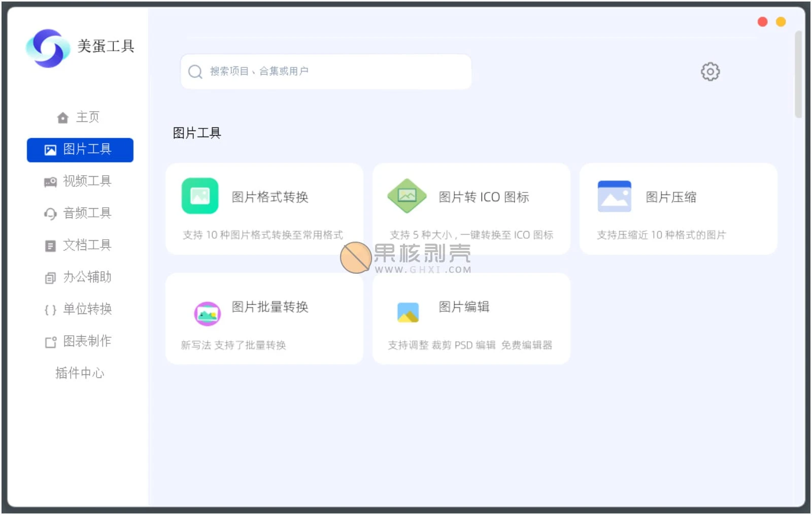Click the magnifier search icon
The image size is (812, 515).
195,72
